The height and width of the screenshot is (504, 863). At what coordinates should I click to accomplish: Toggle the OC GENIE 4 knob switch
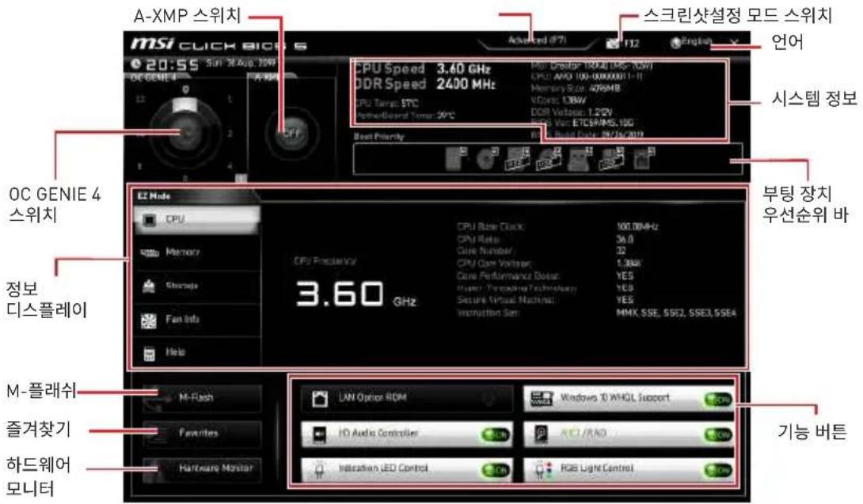point(185,132)
